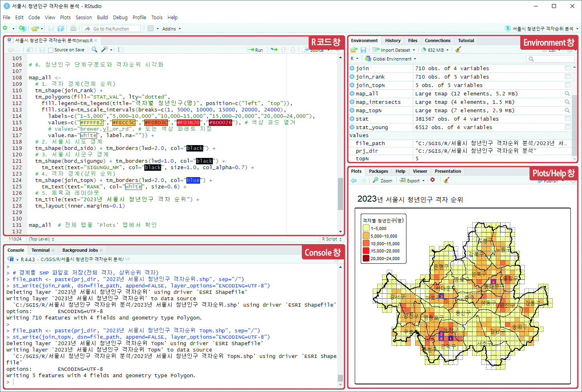Click the print current file icon
Image resolution: width=582 pixels, height=392 pixels.
click(73, 28)
